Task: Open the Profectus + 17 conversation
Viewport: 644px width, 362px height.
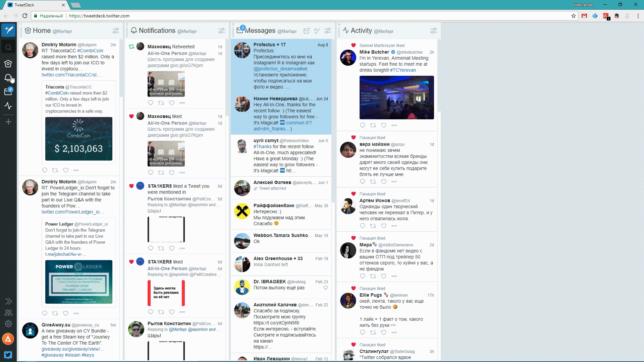Action: 281,66
